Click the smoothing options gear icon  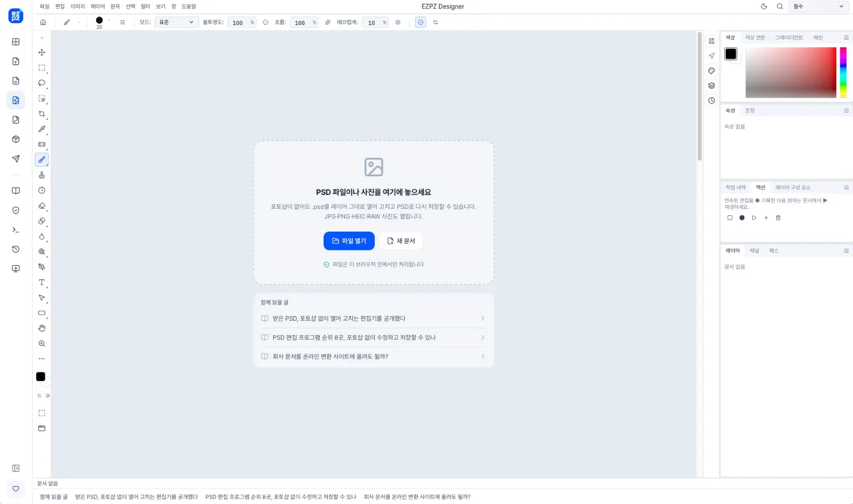pos(398,22)
